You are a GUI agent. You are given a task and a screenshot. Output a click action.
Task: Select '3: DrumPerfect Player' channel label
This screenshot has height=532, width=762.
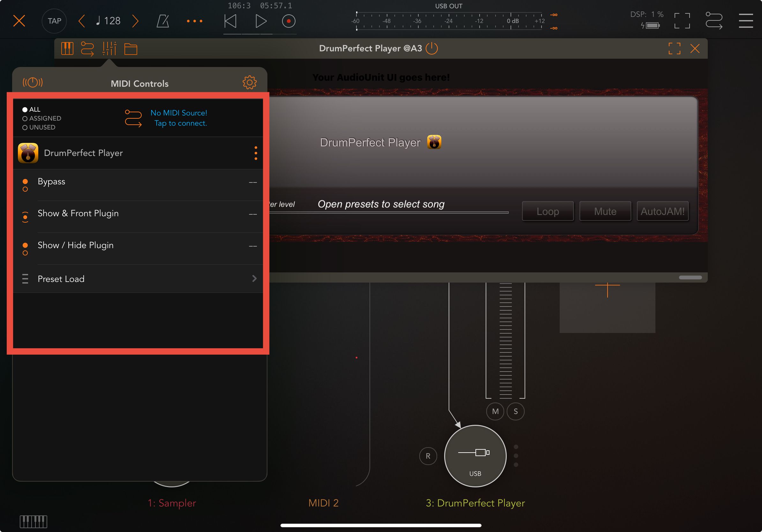click(x=475, y=503)
